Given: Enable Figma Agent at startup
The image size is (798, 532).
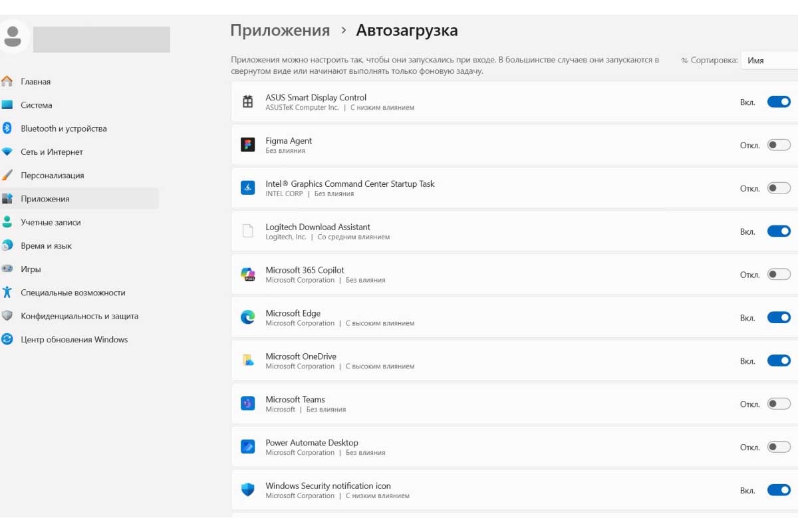Looking at the screenshot, I should pyautogui.click(x=778, y=144).
